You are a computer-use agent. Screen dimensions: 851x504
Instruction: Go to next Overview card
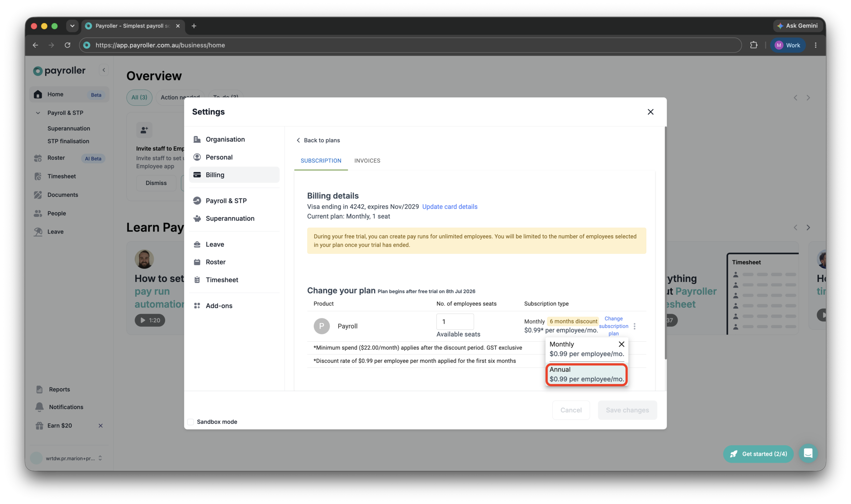pos(807,98)
